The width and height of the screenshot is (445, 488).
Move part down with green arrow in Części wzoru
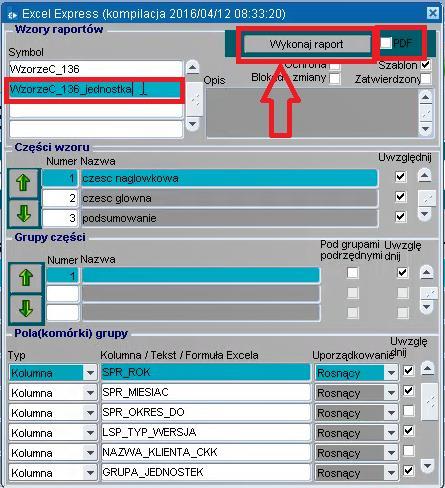[x=24, y=213]
